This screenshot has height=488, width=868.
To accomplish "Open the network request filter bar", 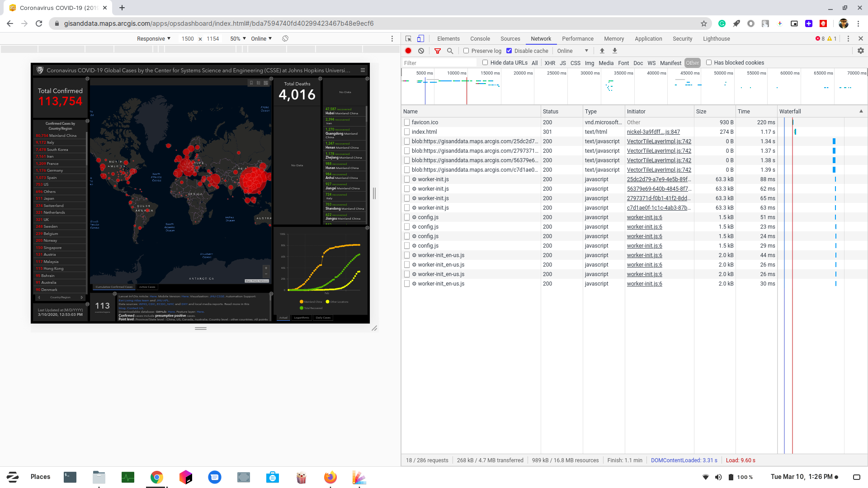I will 437,51.
